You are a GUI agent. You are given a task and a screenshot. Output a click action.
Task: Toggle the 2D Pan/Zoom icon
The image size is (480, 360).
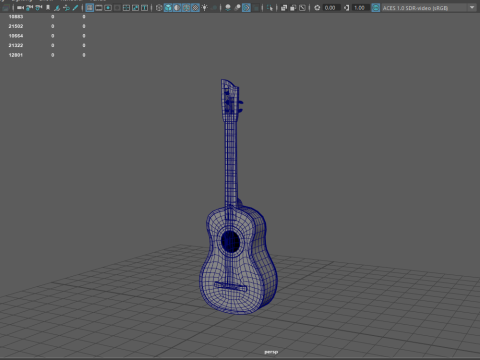66,7
